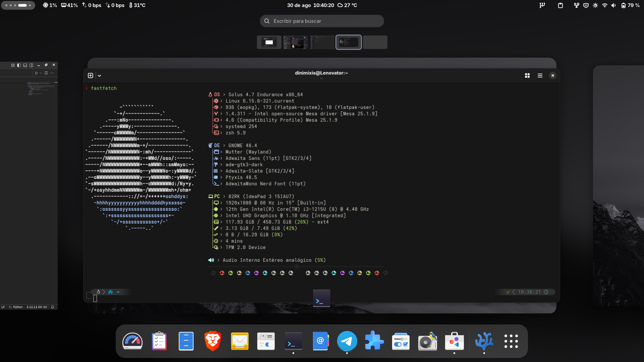Click the shield security tray icon

point(586,5)
